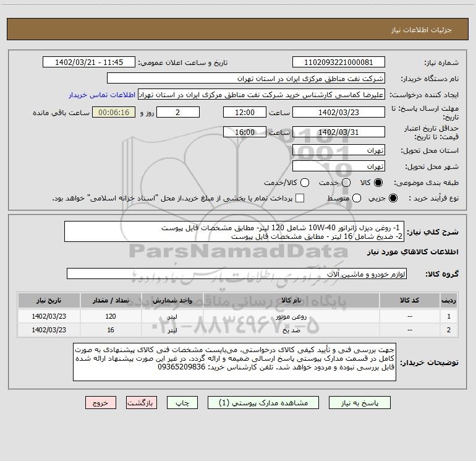Click the لیتر unit in روغن موتور row
This screenshot has width=476, height=461.
coord(172,316)
